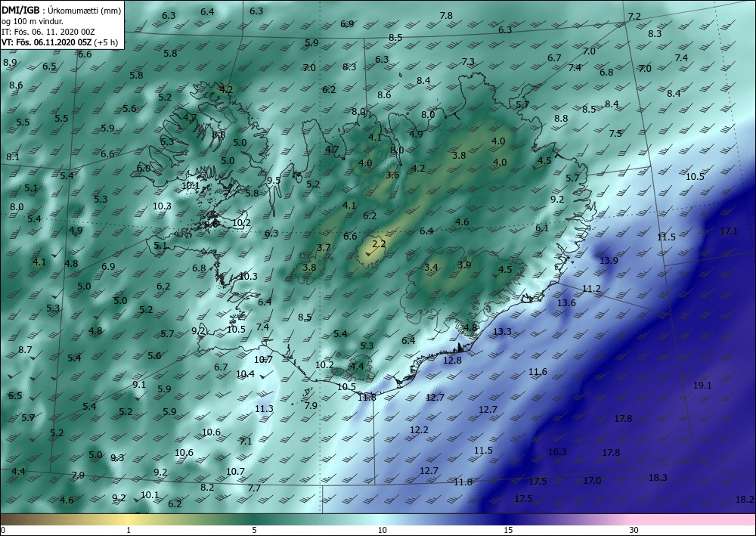The height and width of the screenshot is (536, 756).
Task: Click the legend tick label 15
Action: coord(508,530)
